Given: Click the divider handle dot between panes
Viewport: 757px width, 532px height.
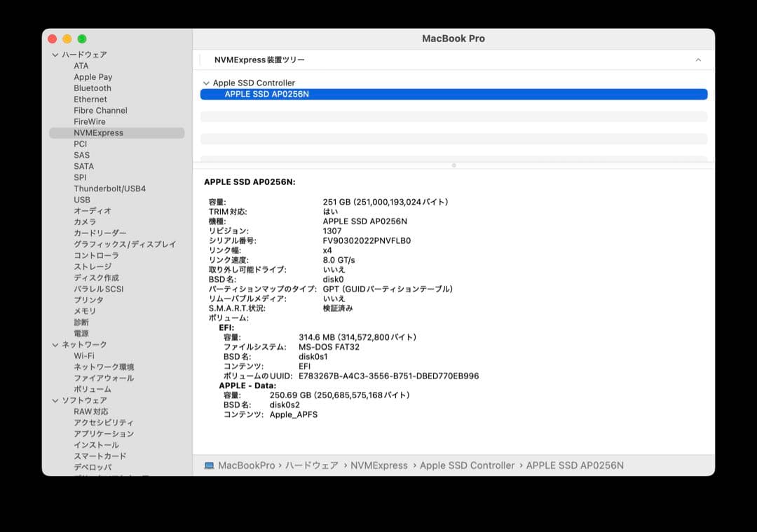Looking at the screenshot, I should click(x=454, y=166).
